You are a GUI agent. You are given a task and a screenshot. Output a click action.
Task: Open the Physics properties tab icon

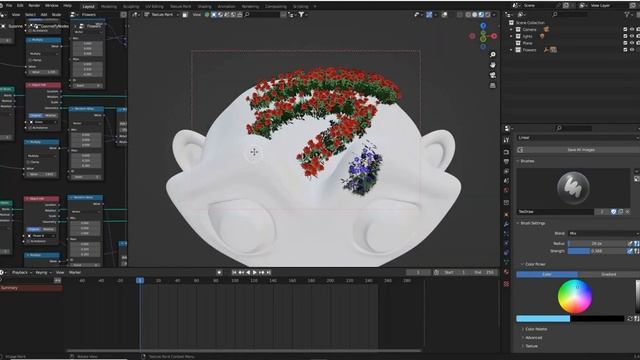click(507, 243)
